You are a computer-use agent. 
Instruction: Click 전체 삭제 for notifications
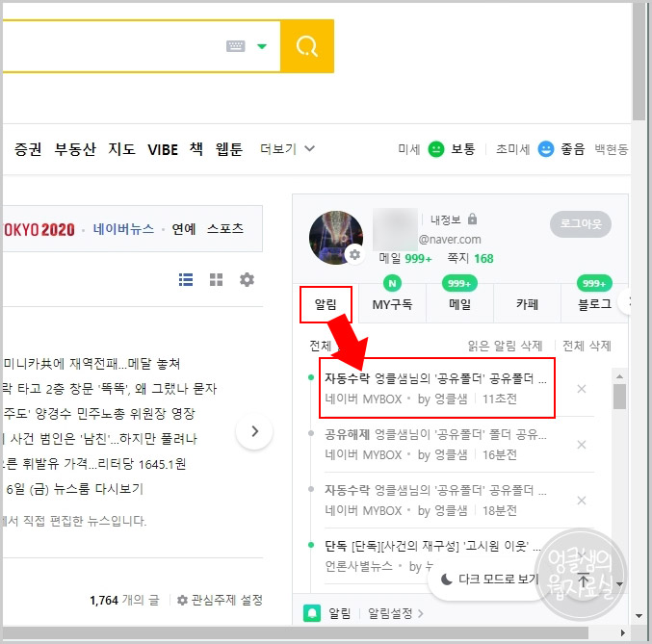587,346
